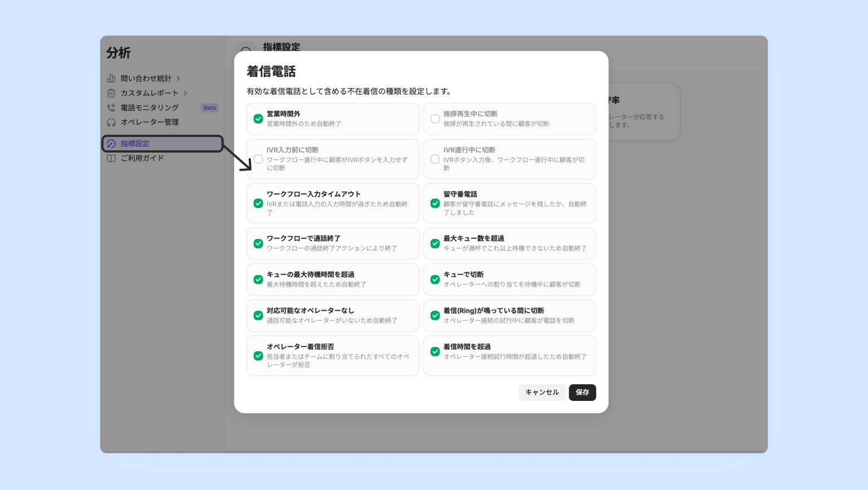Click the キャンセル button
The image size is (868, 490).
542,393
